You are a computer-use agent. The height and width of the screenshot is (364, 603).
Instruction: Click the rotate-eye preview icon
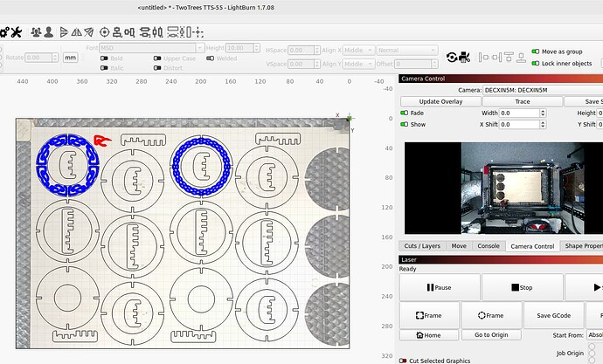(x=452, y=58)
